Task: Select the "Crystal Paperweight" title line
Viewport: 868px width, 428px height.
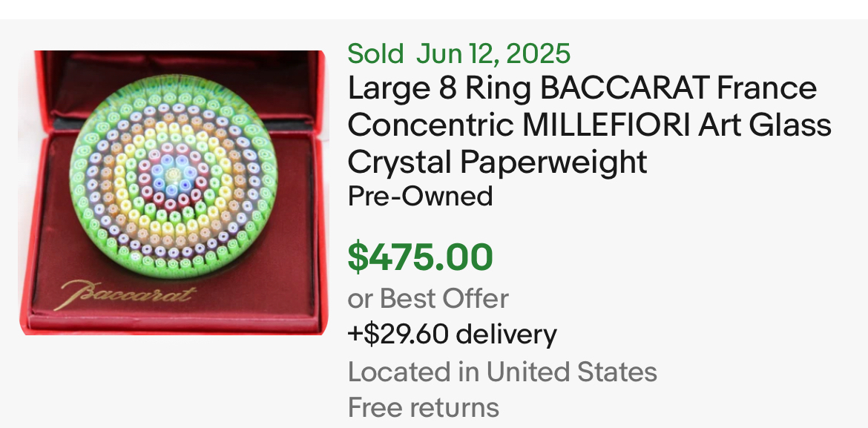Action: pos(497,161)
